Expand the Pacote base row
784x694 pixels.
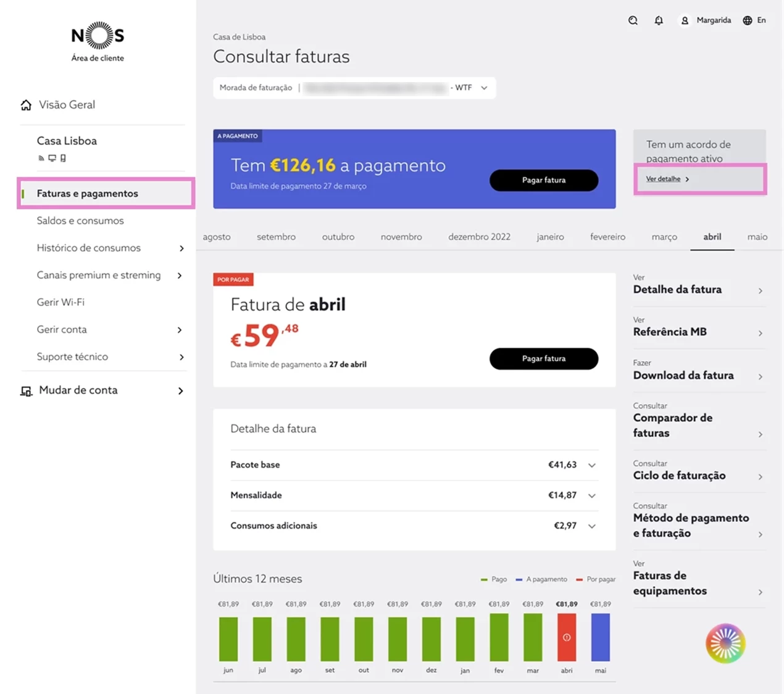point(414,465)
